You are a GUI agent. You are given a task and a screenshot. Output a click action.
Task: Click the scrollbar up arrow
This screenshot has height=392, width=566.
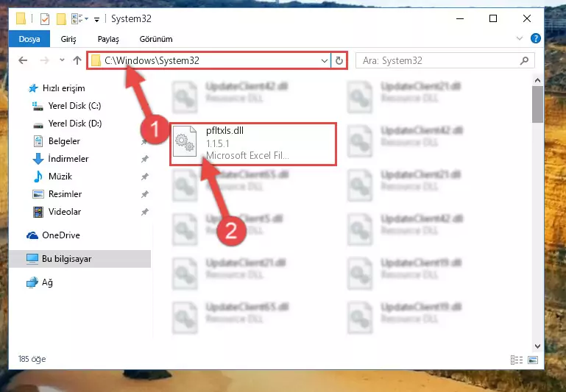coord(537,80)
